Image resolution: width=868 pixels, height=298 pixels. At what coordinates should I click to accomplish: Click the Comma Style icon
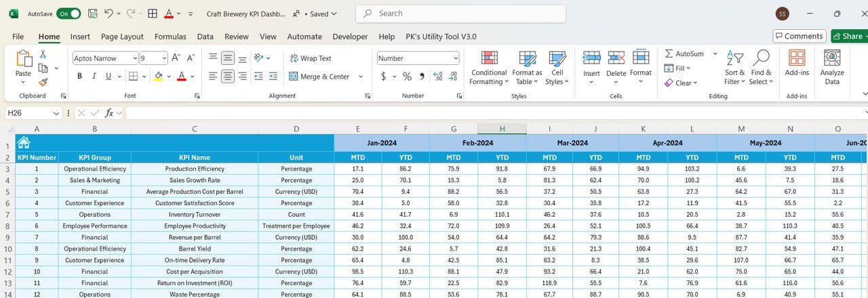click(x=421, y=77)
